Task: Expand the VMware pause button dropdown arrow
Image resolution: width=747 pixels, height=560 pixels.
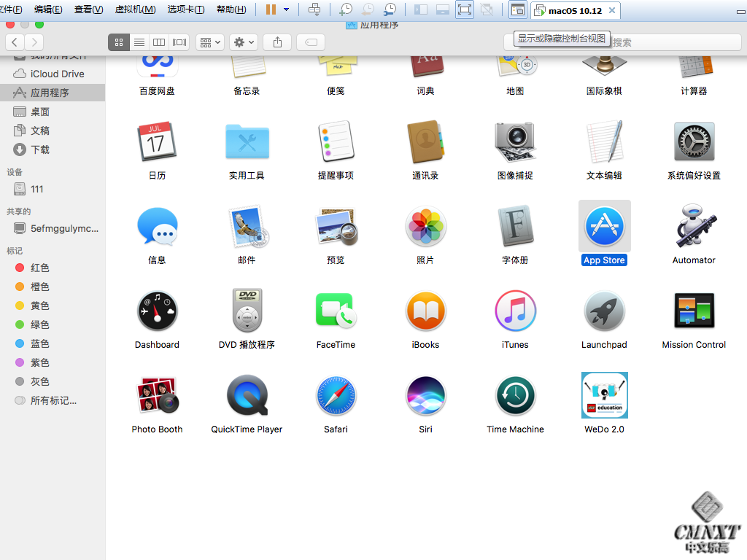Action: [x=286, y=9]
